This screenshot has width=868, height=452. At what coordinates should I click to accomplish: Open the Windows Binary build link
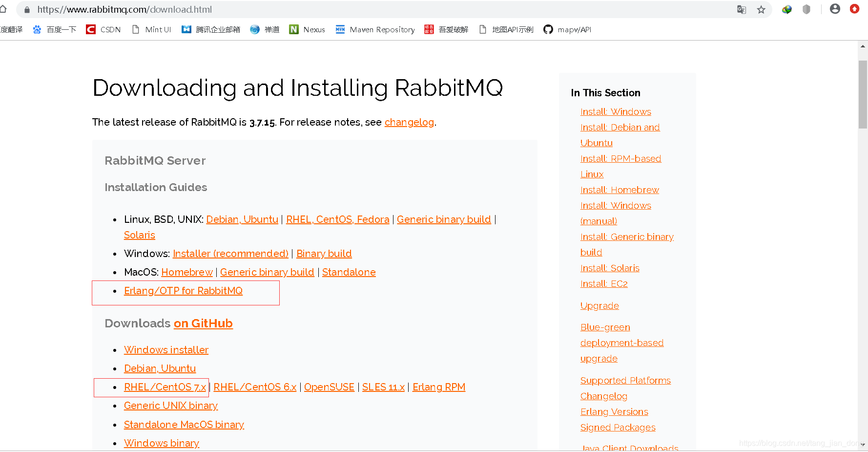tap(324, 254)
